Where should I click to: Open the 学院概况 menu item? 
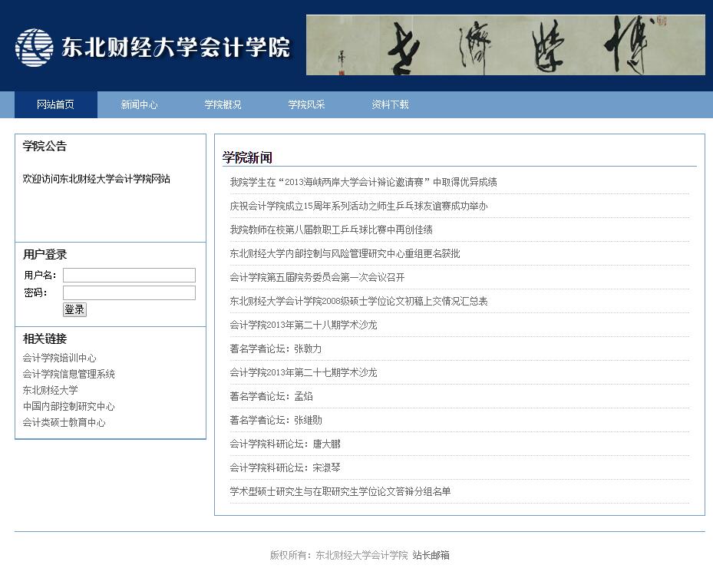pos(223,105)
